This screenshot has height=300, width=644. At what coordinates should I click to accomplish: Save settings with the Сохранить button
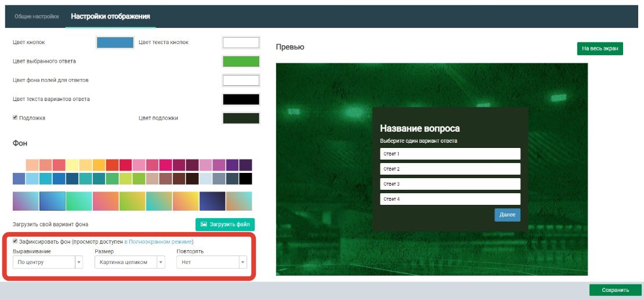[x=615, y=290]
